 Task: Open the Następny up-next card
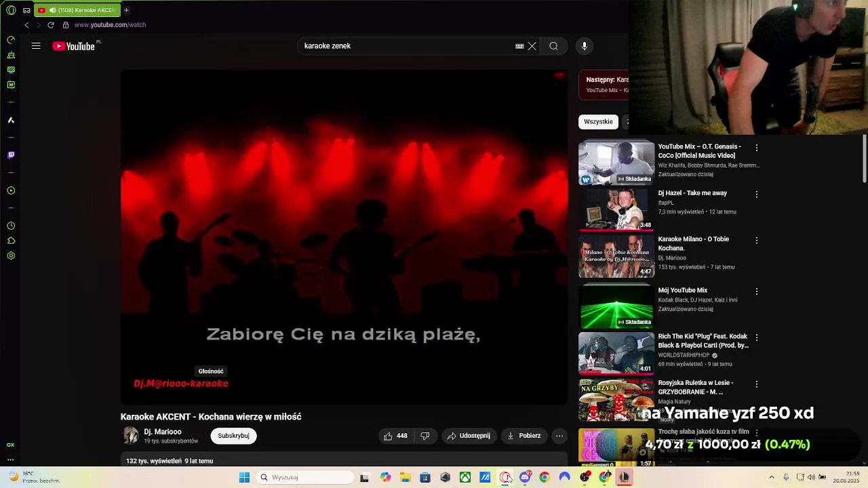(x=604, y=85)
